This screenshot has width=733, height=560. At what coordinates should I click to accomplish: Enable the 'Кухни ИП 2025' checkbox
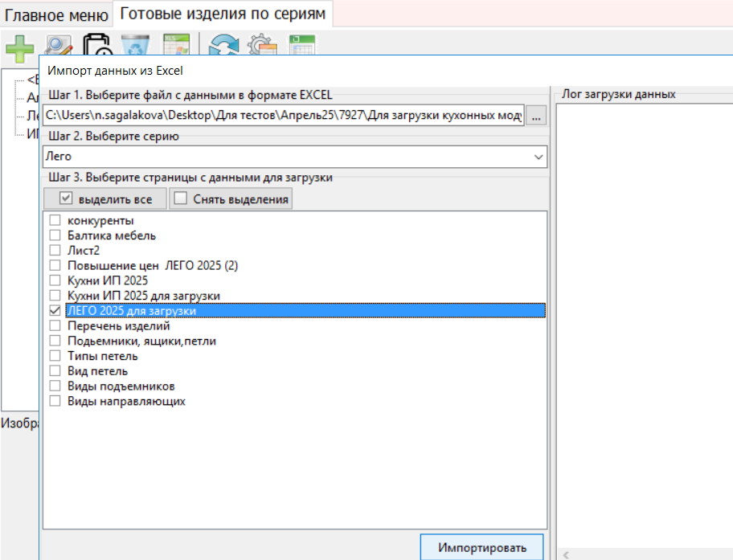pos(55,280)
